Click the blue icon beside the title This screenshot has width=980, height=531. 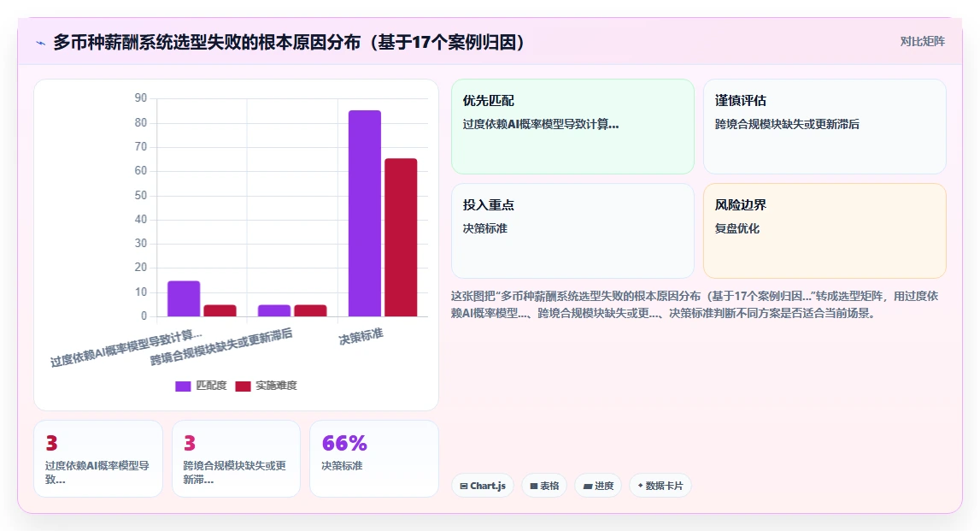point(41,43)
